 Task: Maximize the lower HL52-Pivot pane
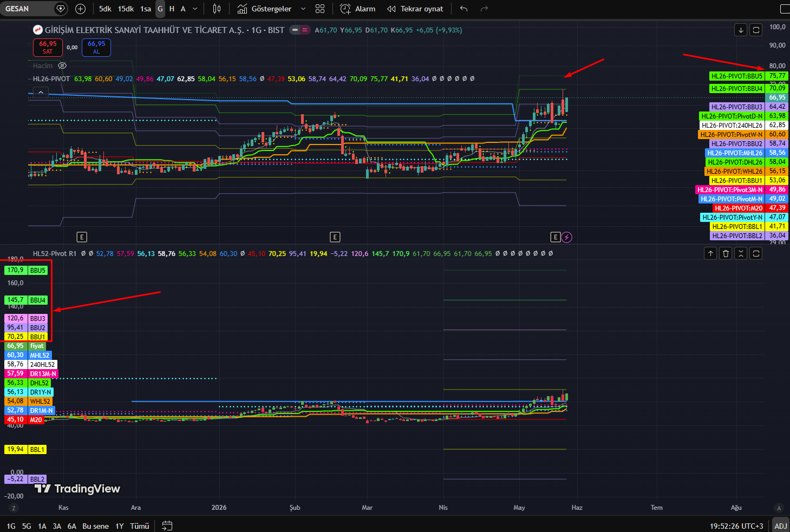click(756, 253)
